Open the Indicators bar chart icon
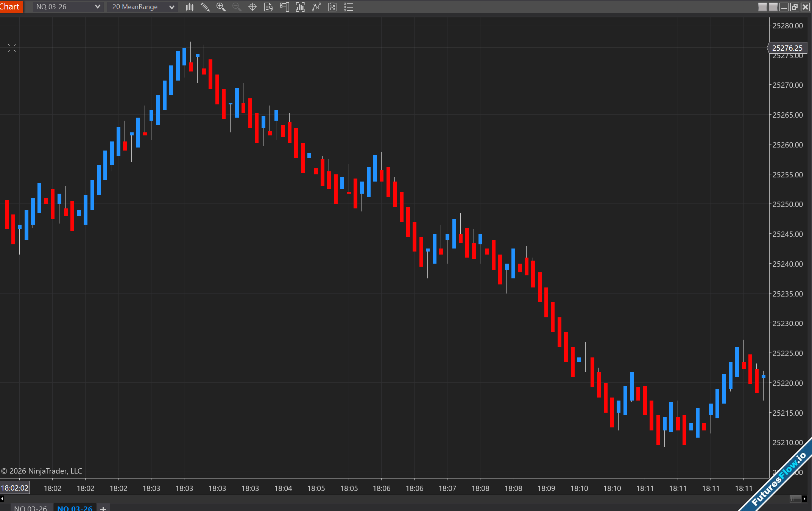This screenshot has height=511, width=812. pyautogui.click(x=300, y=7)
